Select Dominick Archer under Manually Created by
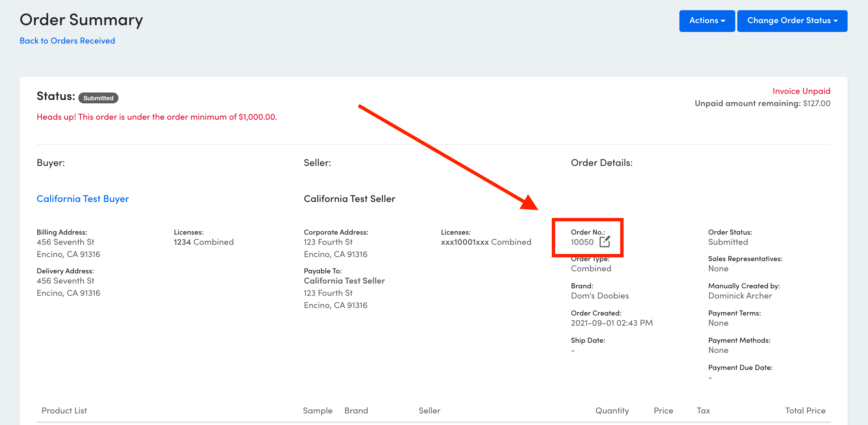This screenshot has width=868, height=425. pos(740,296)
